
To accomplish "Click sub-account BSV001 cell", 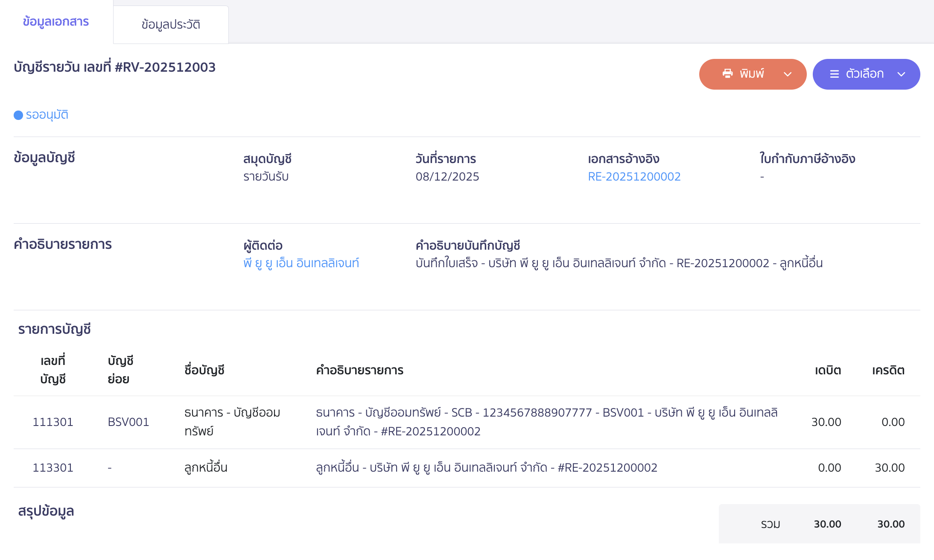I will coord(128,422).
